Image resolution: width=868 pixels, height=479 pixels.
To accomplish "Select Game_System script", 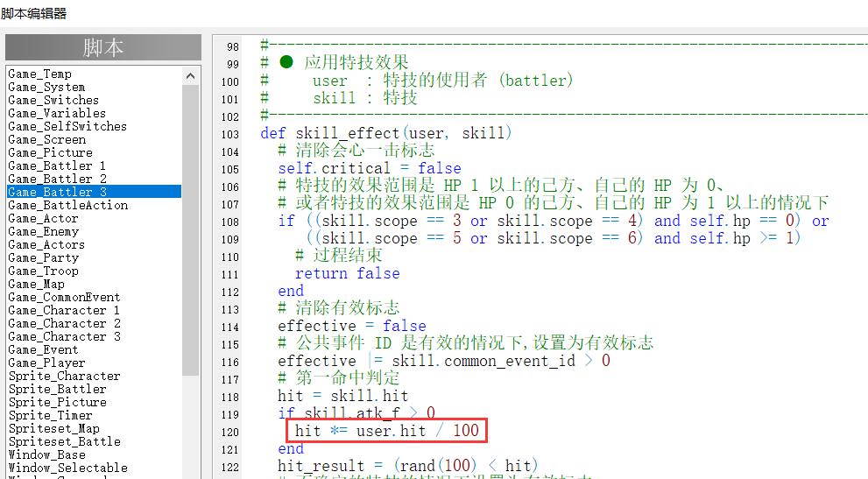I will pyautogui.click(x=46, y=87).
